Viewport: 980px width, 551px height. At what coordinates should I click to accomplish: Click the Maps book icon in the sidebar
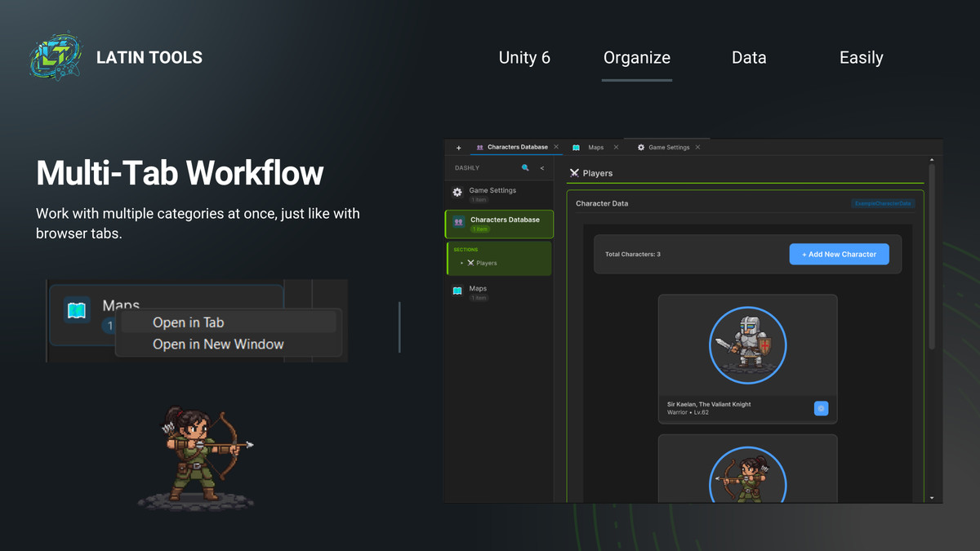(x=457, y=291)
